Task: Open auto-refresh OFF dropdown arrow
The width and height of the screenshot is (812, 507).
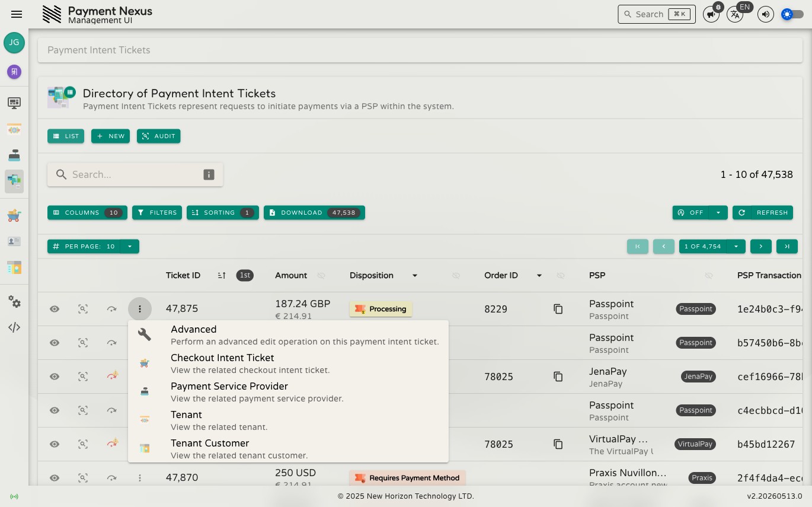Action: coord(718,212)
